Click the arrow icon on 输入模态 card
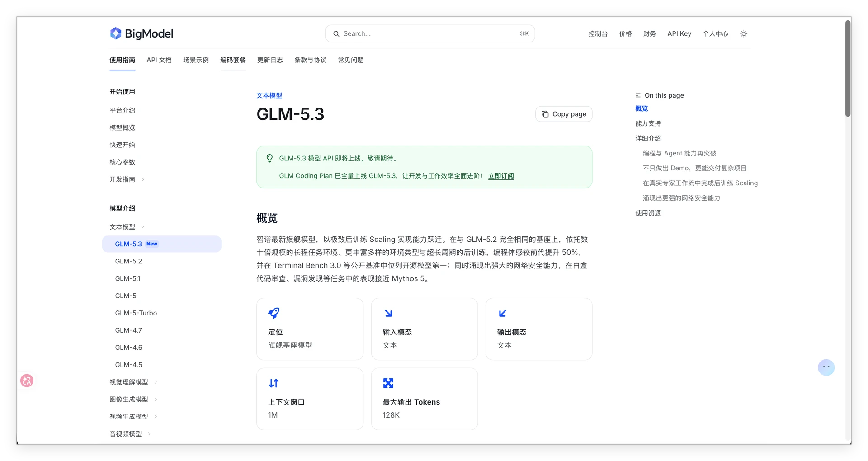 [388, 313]
